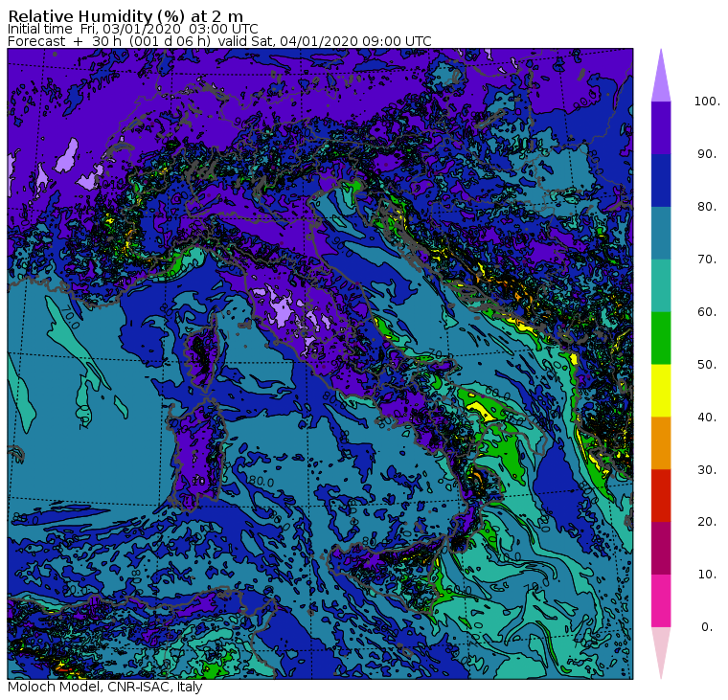Click the 'Moloch Model, CNR-ISAC, Italy' credit
This screenshot has width=728, height=700.
pos(105,687)
